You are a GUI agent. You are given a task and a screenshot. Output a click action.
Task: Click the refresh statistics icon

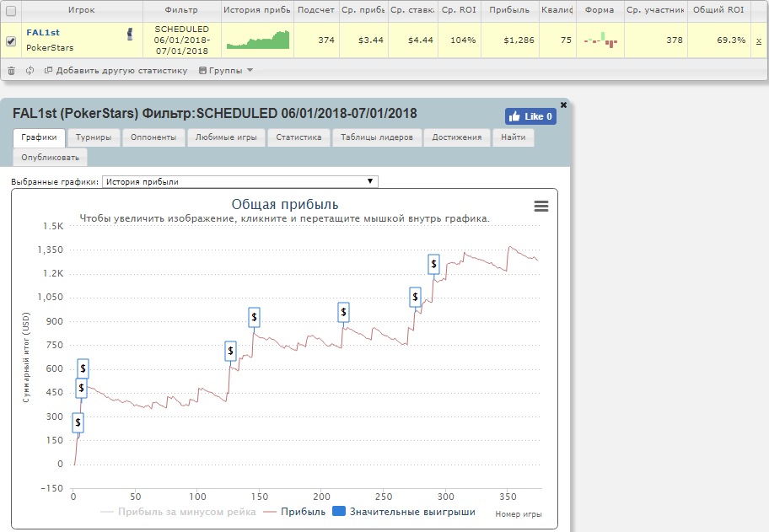click(30, 71)
